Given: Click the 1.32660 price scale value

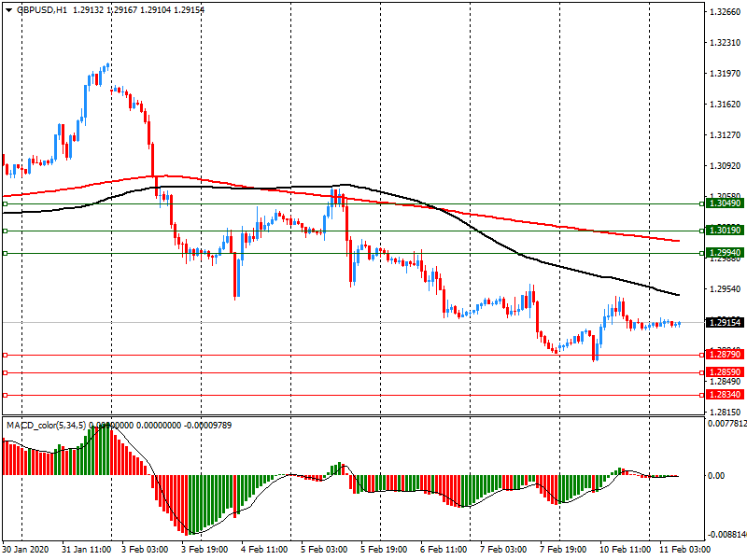Looking at the screenshot, I should 725,12.
